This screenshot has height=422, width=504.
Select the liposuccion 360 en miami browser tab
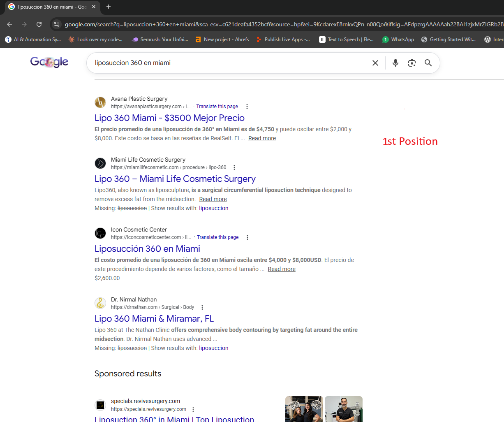(52, 7)
